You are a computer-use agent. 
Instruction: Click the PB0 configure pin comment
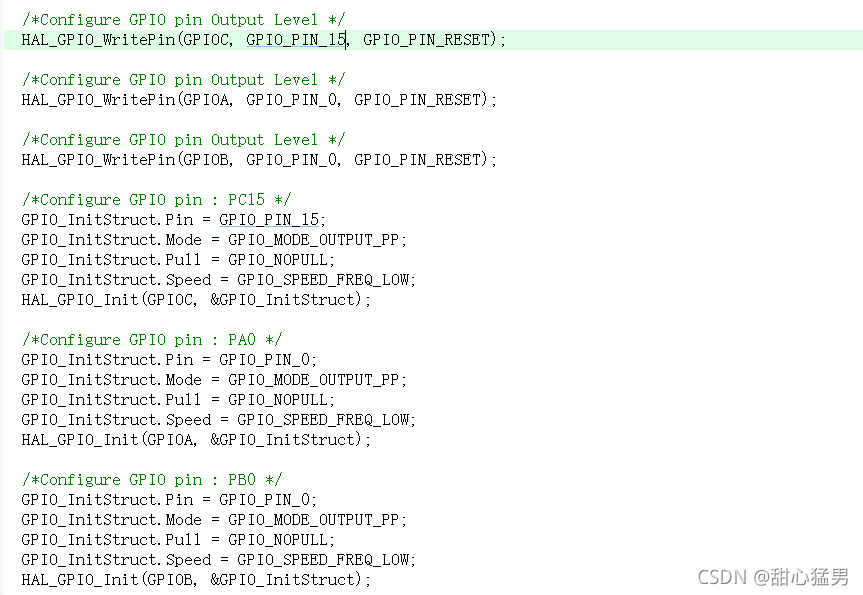[x=152, y=479]
